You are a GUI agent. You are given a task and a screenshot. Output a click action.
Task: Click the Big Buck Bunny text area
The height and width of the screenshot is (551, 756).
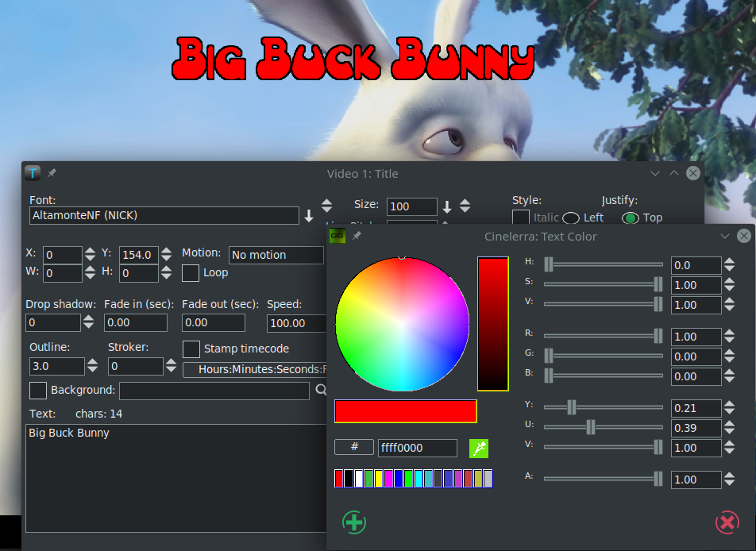175,476
